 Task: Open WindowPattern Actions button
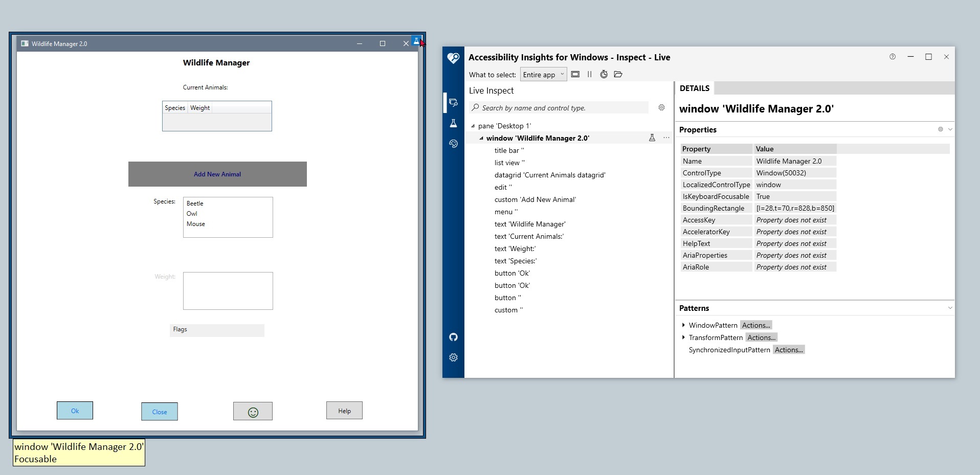756,325
